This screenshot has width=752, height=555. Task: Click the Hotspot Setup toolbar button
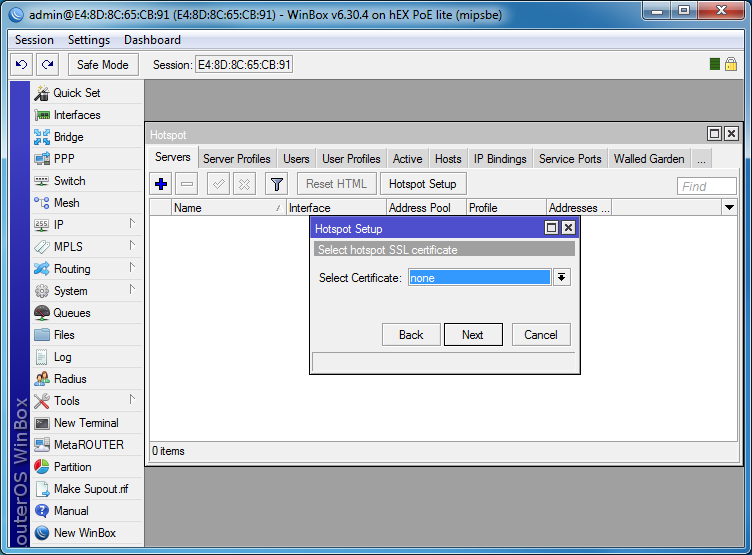click(x=423, y=184)
